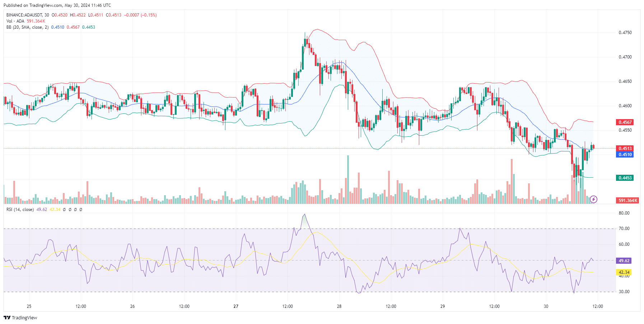This screenshot has width=644, height=324.
Task: Click the H0.4522 high price value
Action: click(x=78, y=15)
